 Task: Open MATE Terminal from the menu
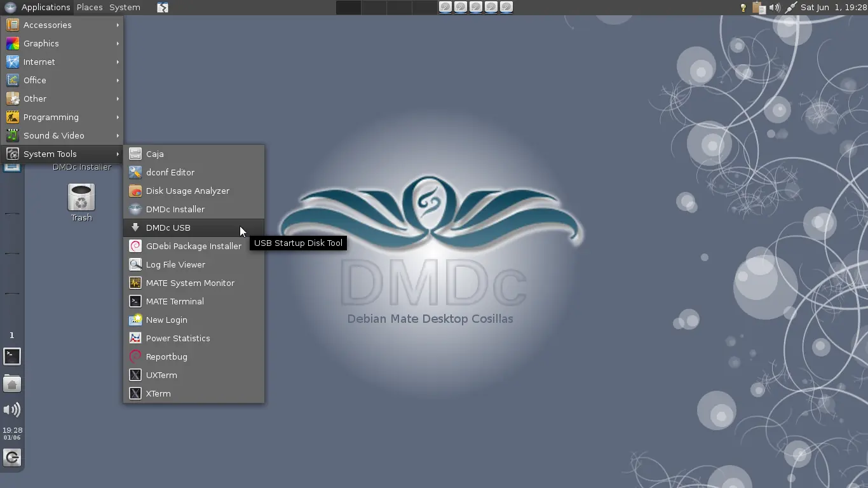point(194,301)
